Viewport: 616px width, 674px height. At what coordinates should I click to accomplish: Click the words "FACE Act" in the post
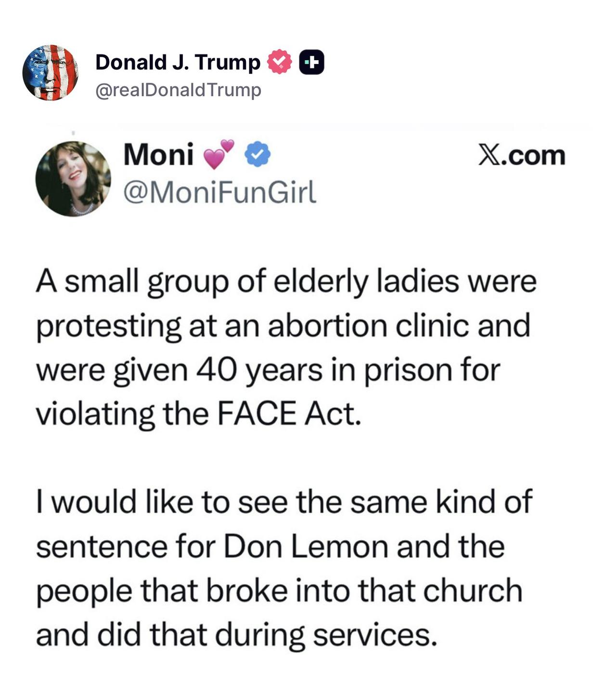[288, 414]
